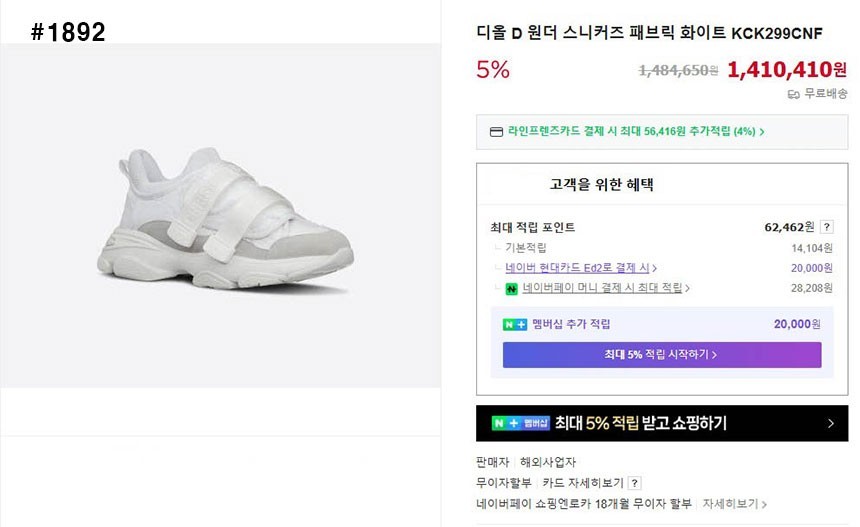Click the question mark beside 62,462원 points
860x527 pixels.
coord(827,227)
